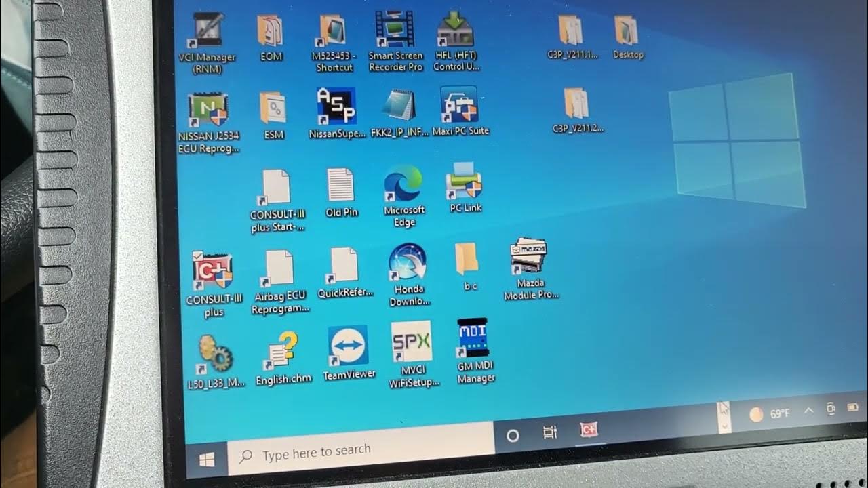This screenshot has width=868, height=488.
Task: Launch TeamViewer from desktop
Action: pos(349,353)
